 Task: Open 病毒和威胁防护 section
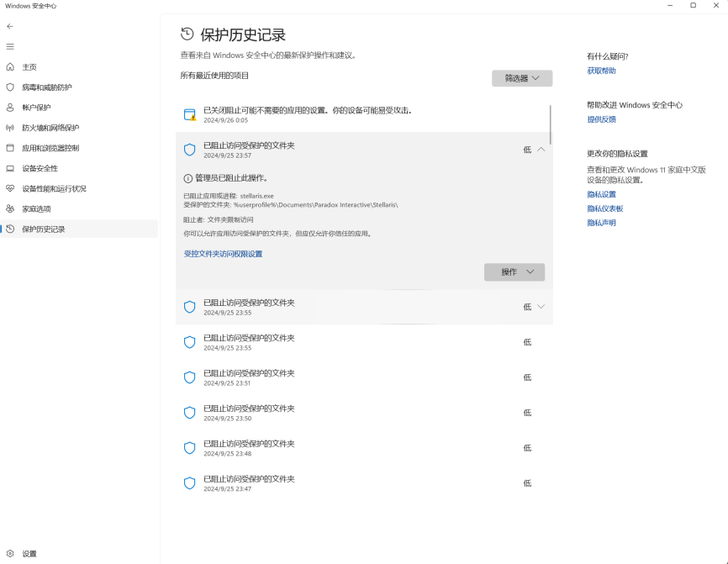[x=79, y=87]
